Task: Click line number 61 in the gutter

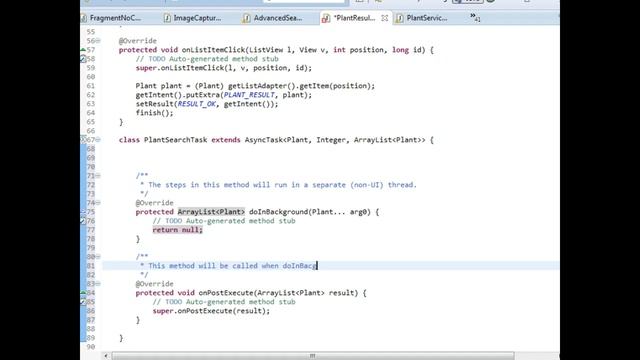Action: (91, 86)
